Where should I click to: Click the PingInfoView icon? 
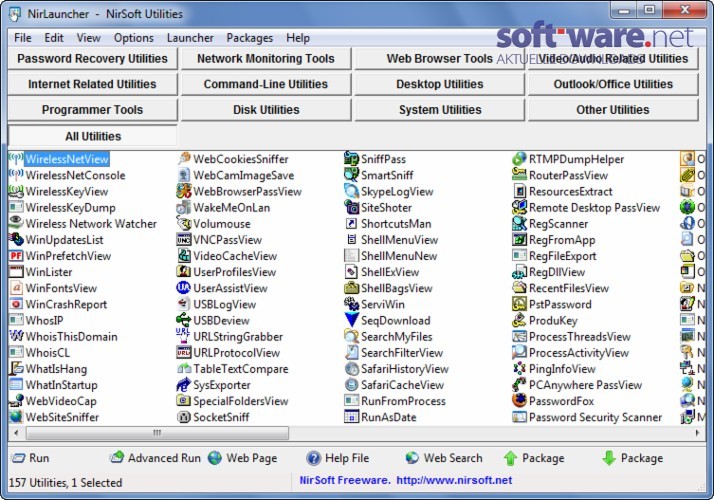(519, 368)
